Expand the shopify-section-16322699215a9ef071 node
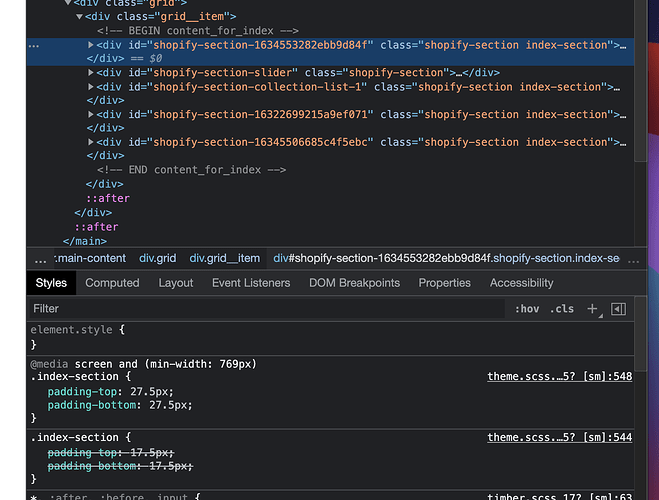 pyautogui.click(x=92, y=115)
